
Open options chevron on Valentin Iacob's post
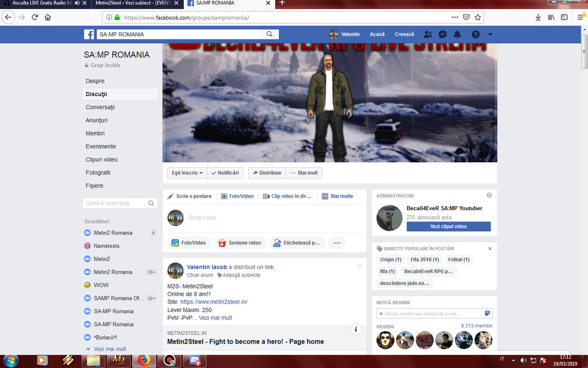pos(360,265)
